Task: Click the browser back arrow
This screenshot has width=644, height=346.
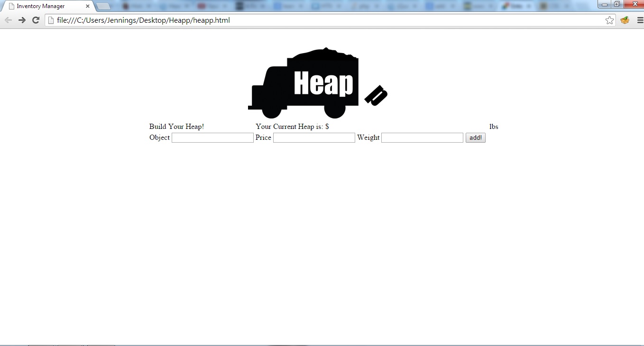Action: point(8,20)
